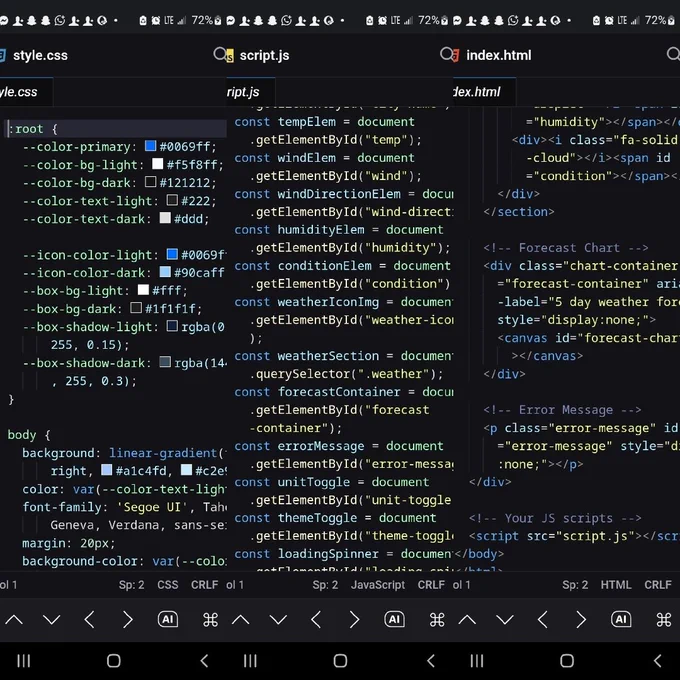The width and height of the screenshot is (680, 680).
Task: Open command palette in index.html editor
Action: (664, 620)
